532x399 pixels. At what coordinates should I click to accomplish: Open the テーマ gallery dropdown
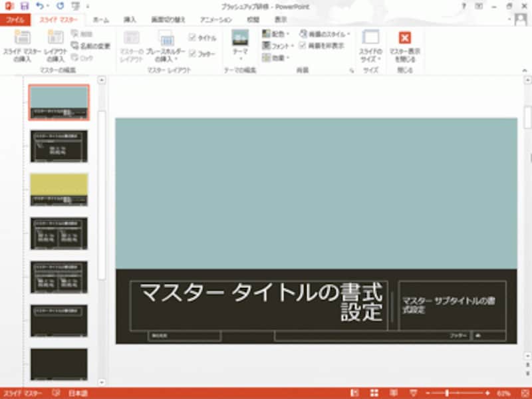point(240,46)
